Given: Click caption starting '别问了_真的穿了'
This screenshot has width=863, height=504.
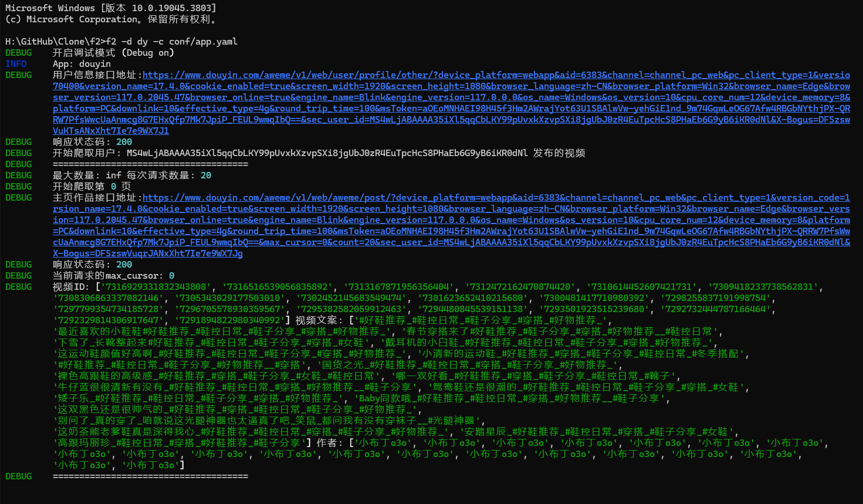Looking at the screenshot, I should [x=268, y=421].
